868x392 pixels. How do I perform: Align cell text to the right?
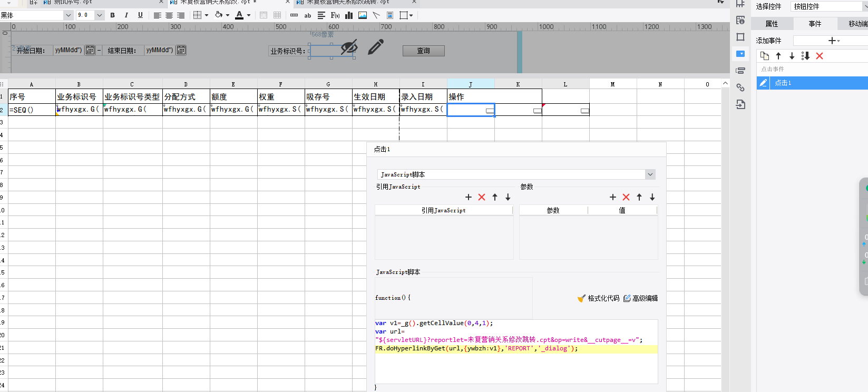point(181,15)
